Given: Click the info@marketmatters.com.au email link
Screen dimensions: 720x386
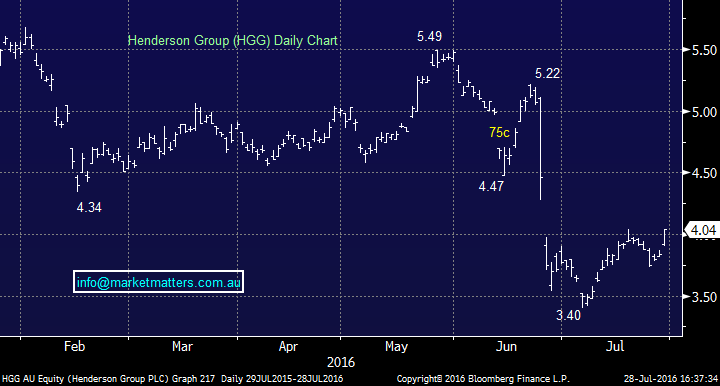Looking at the screenshot, I should [158, 282].
